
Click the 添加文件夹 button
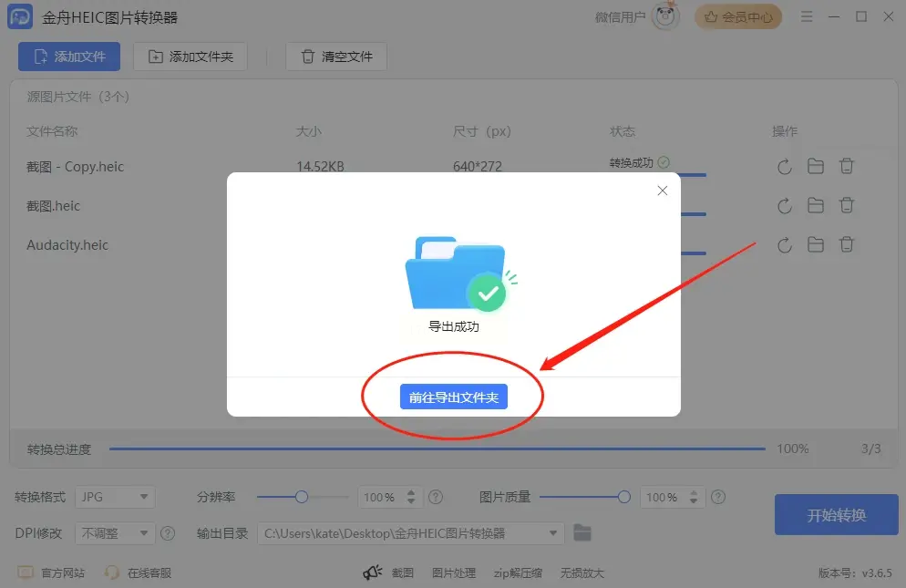pyautogui.click(x=190, y=57)
